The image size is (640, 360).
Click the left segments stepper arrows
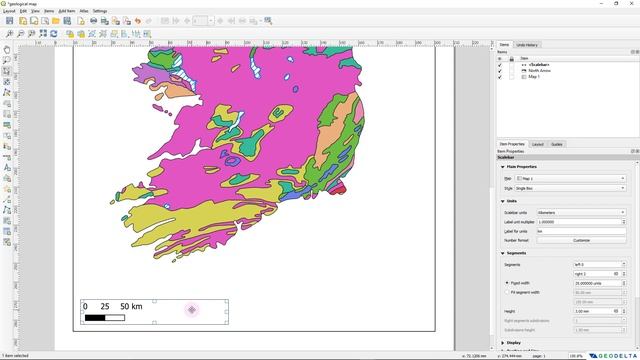[624, 264]
